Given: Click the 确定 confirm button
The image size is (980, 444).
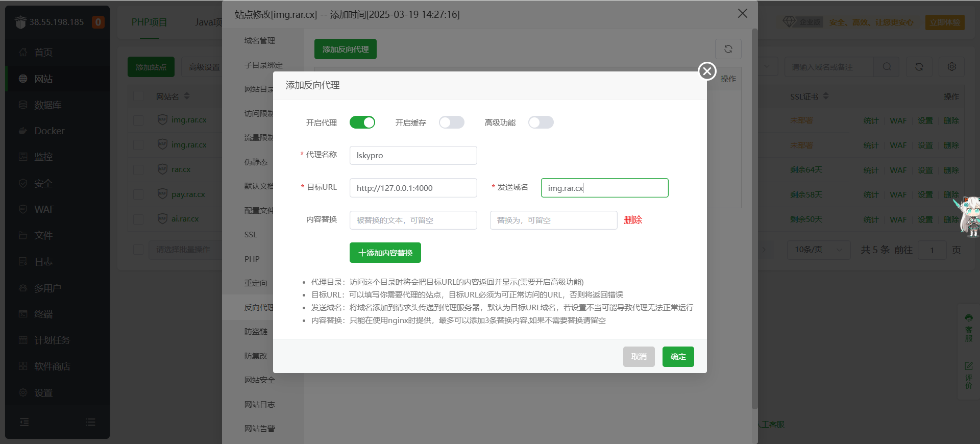Looking at the screenshot, I should pyautogui.click(x=678, y=357).
